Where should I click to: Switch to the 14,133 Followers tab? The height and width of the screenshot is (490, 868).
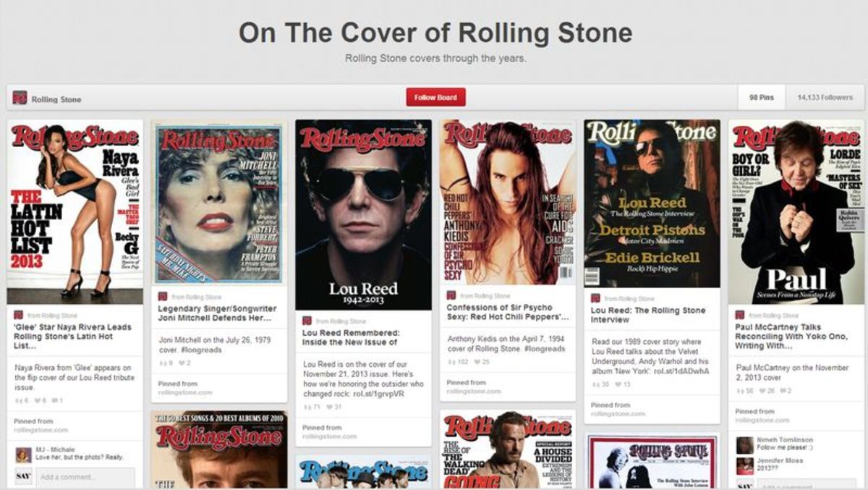(x=825, y=98)
